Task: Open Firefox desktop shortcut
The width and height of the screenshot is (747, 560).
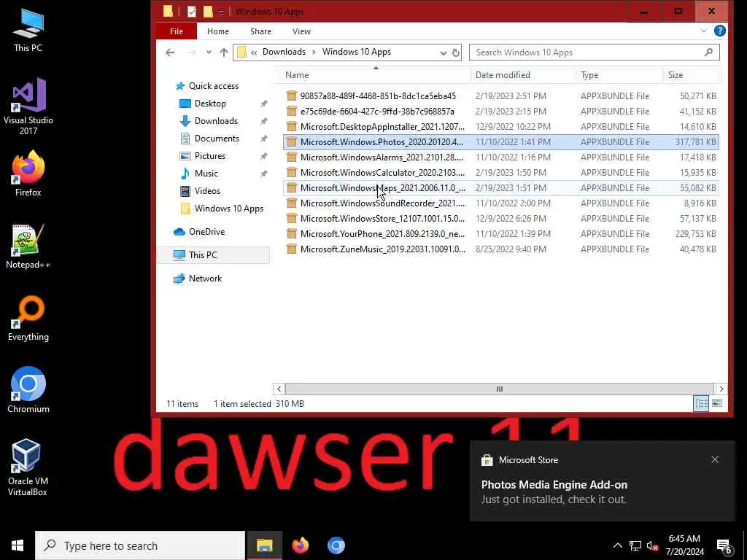Action: tap(28, 174)
